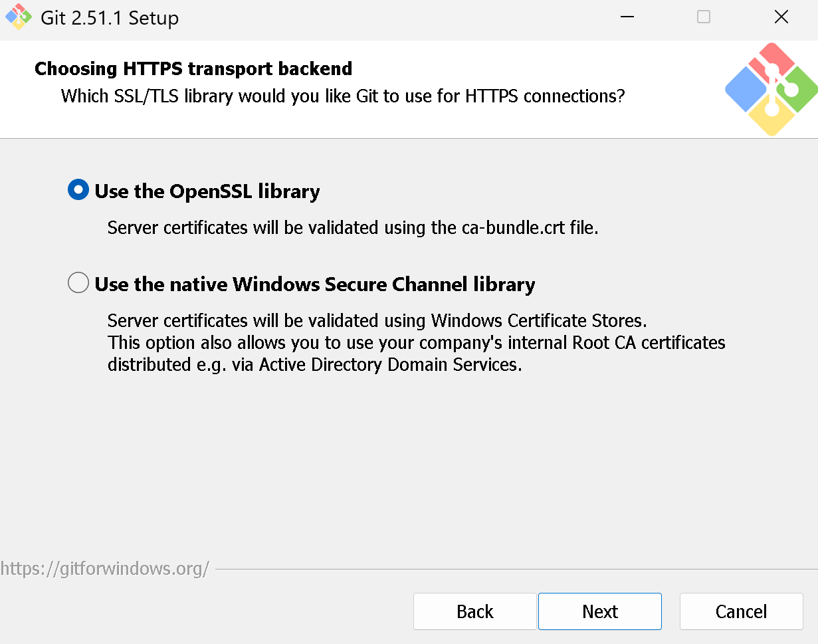Click the large Git logo in the header

[771, 89]
